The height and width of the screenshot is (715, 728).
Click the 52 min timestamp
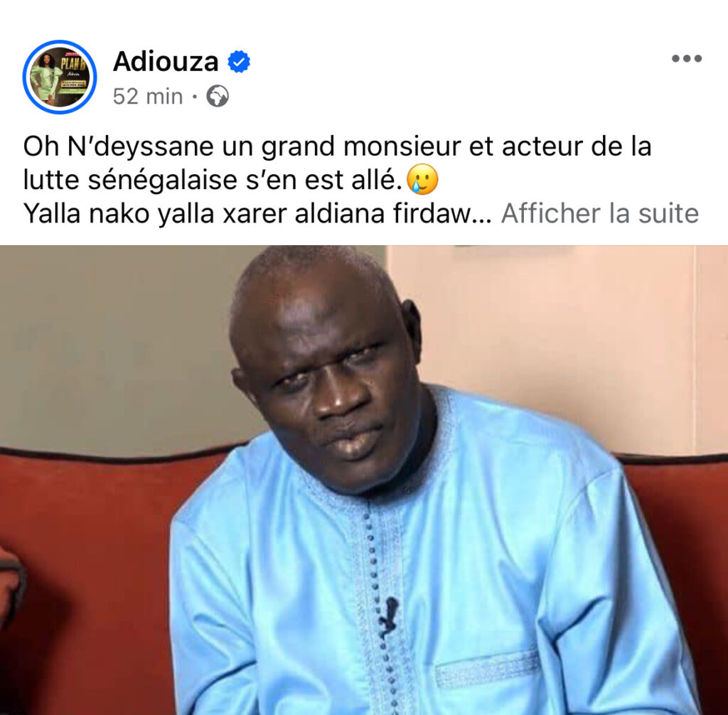148,97
